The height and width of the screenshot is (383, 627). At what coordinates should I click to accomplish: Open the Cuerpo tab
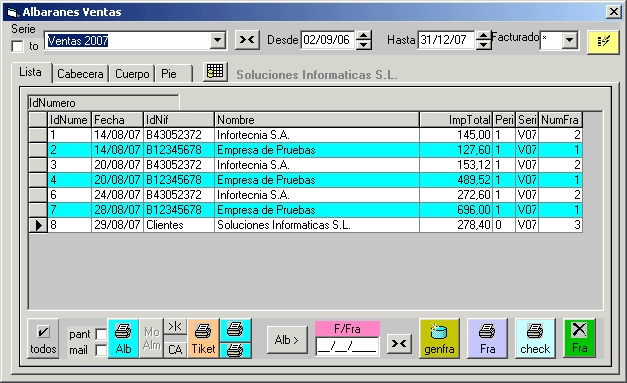(x=132, y=74)
